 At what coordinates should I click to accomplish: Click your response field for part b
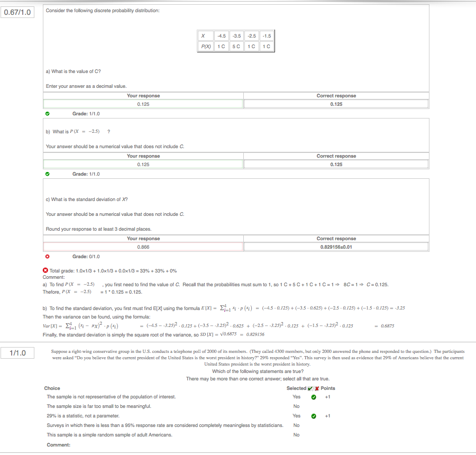pyautogui.click(x=143, y=164)
